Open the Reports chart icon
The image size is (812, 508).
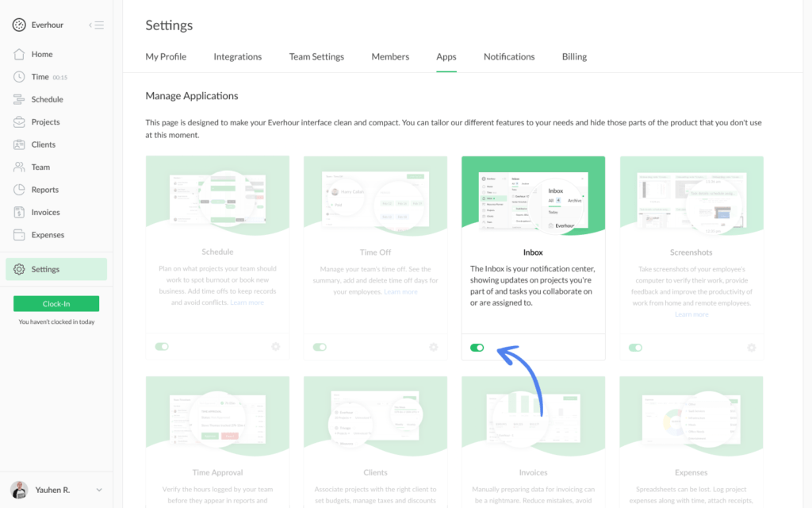tap(19, 190)
